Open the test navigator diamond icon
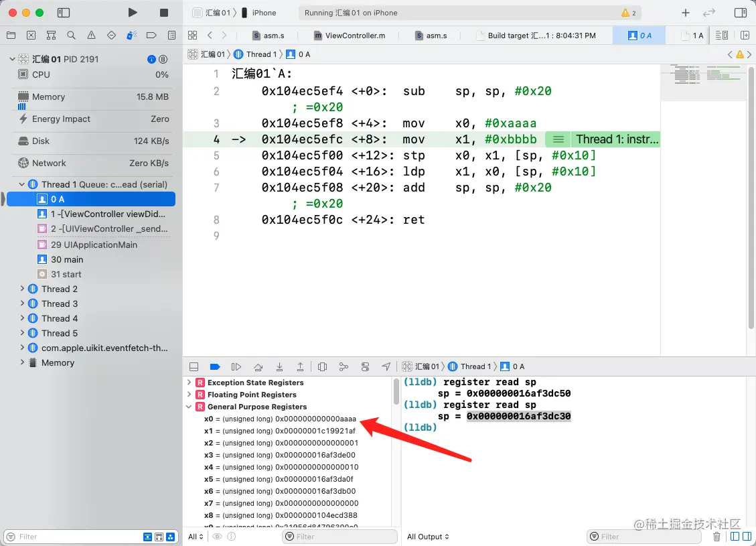Image resolution: width=756 pixels, height=546 pixels. 111,36
